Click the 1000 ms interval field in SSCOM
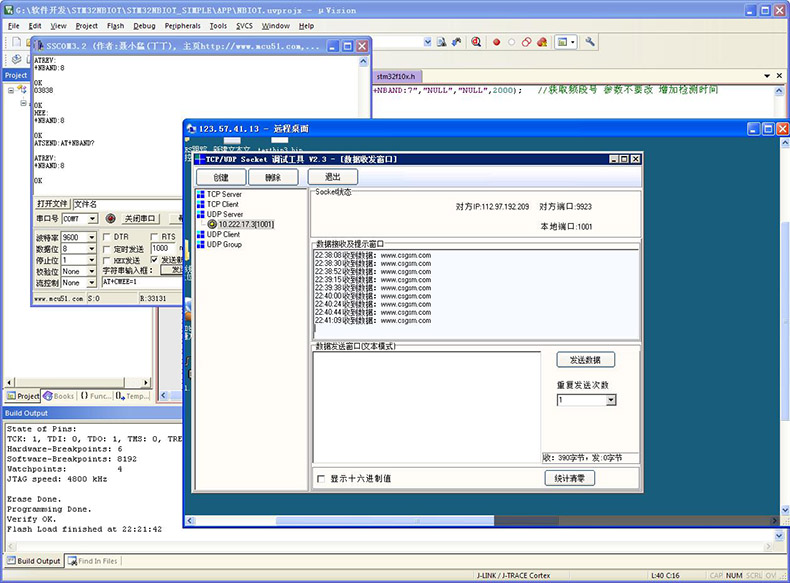Screen dimensions: 790x583 tap(163, 248)
